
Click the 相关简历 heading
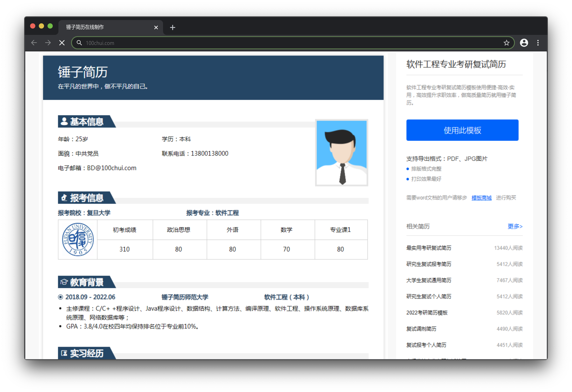[x=418, y=226]
